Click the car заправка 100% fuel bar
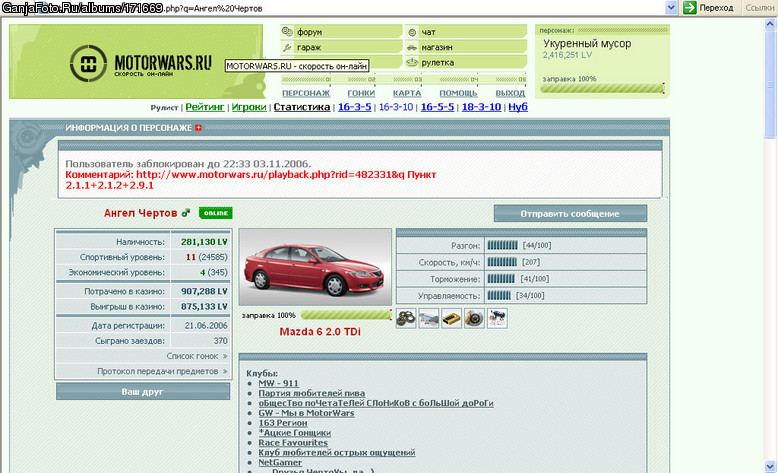Viewport: 778px width, 473px height. click(346, 315)
